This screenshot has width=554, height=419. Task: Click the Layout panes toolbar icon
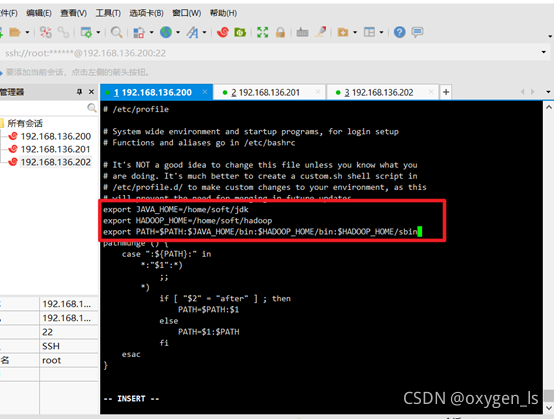370,33
